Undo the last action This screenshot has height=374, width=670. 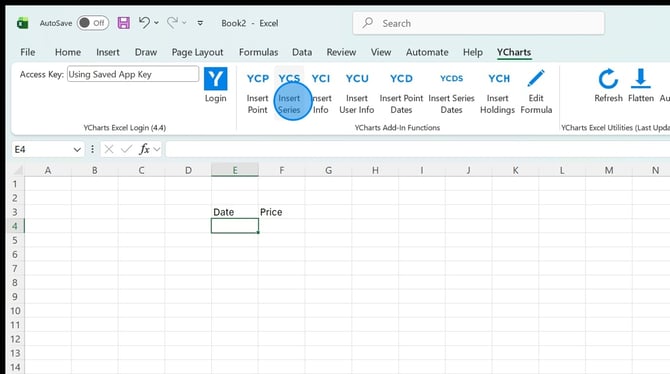point(144,23)
